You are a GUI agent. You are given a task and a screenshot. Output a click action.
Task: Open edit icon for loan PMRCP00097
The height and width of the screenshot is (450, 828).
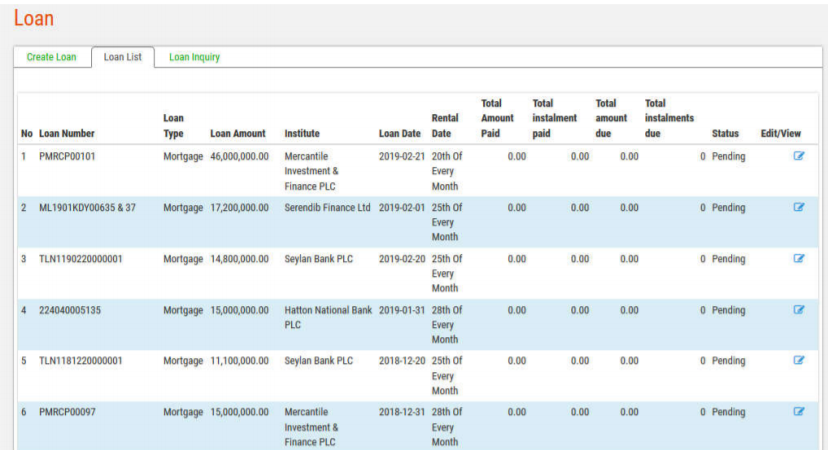799,411
